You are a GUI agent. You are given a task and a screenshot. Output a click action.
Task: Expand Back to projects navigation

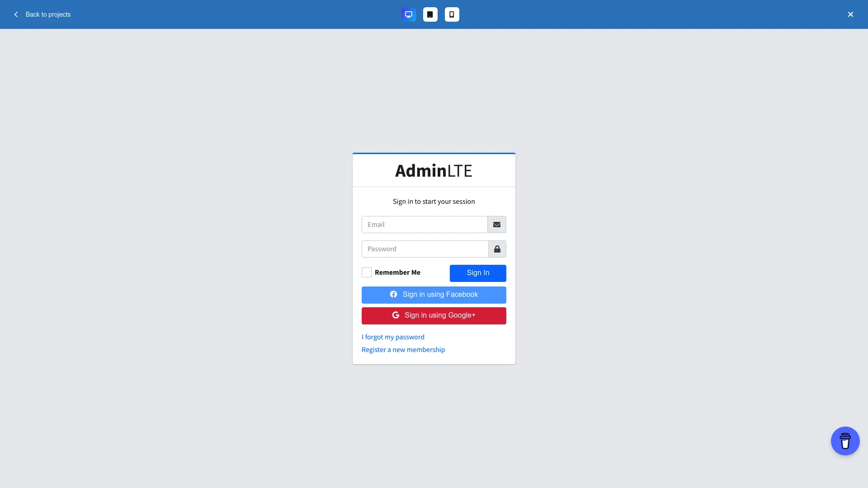tap(41, 14)
